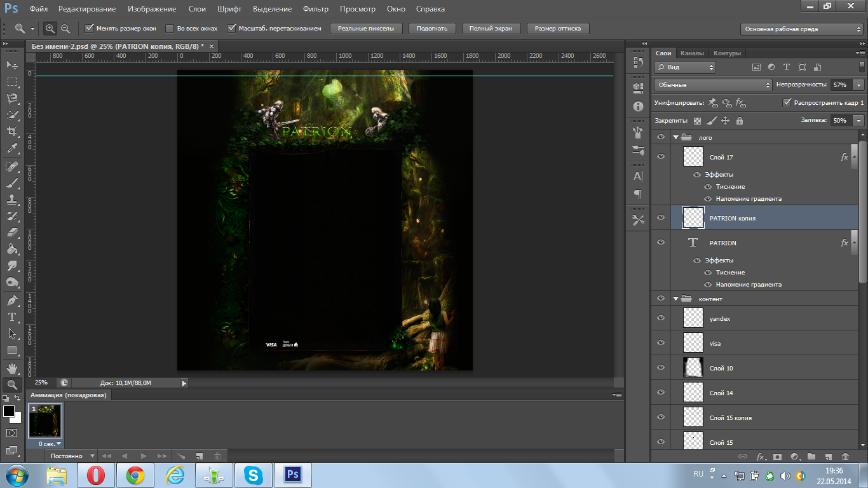Select the Crop tool
Viewport: 868px width, 488px height.
12,132
